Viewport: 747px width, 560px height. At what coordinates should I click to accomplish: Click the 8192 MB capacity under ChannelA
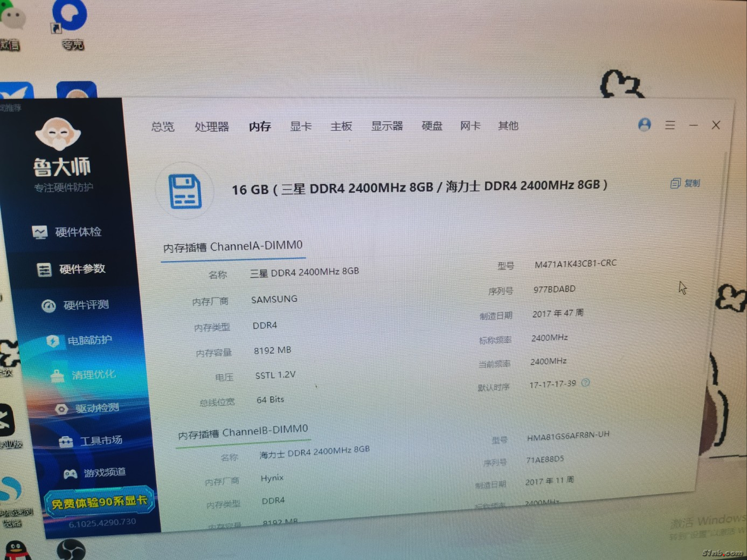click(x=273, y=350)
